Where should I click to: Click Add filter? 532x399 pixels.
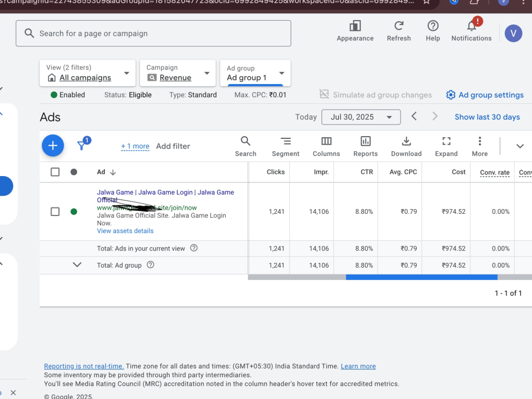[173, 146]
